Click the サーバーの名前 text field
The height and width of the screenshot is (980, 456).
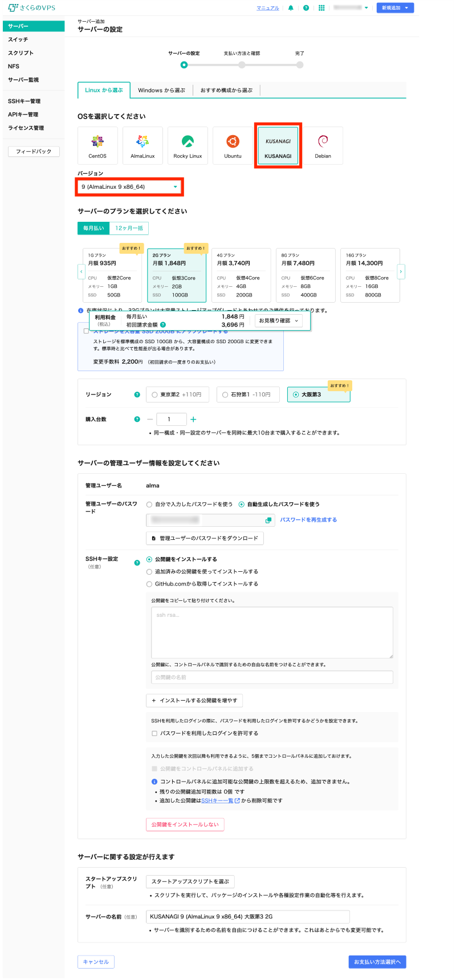click(x=248, y=917)
